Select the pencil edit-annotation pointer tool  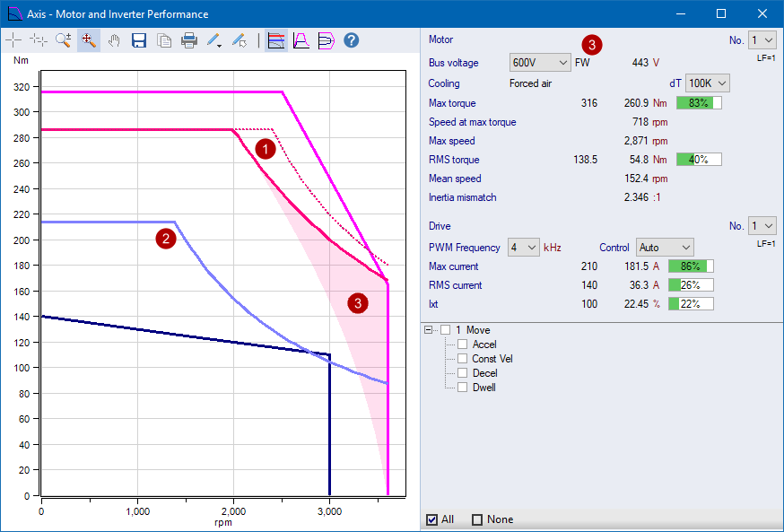click(x=240, y=40)
